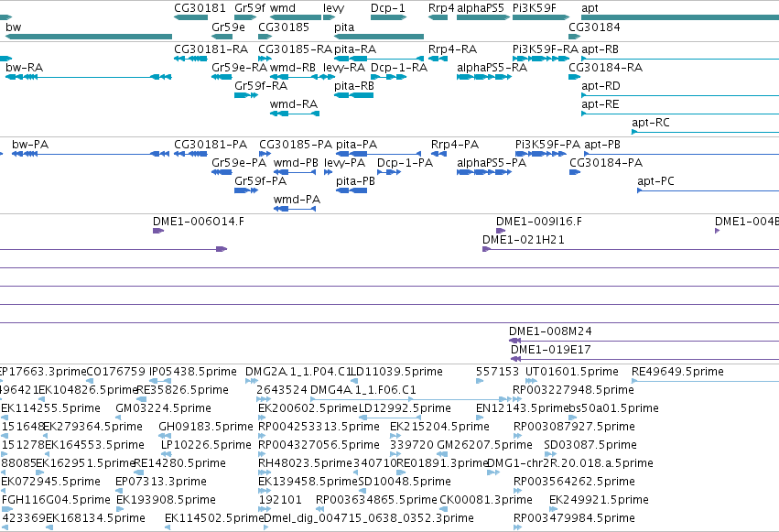Select the wmd gene arrow glyph

[296, 17]
